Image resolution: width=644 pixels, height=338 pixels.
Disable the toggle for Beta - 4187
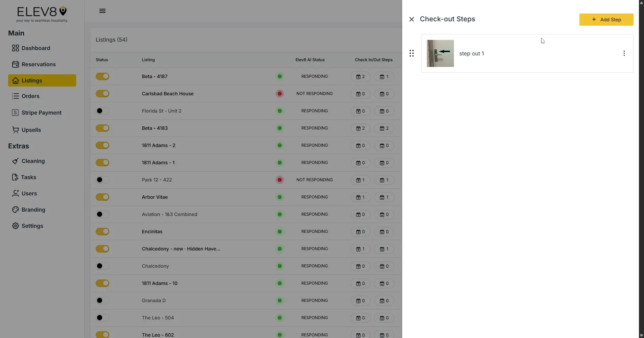click(102, 76)
